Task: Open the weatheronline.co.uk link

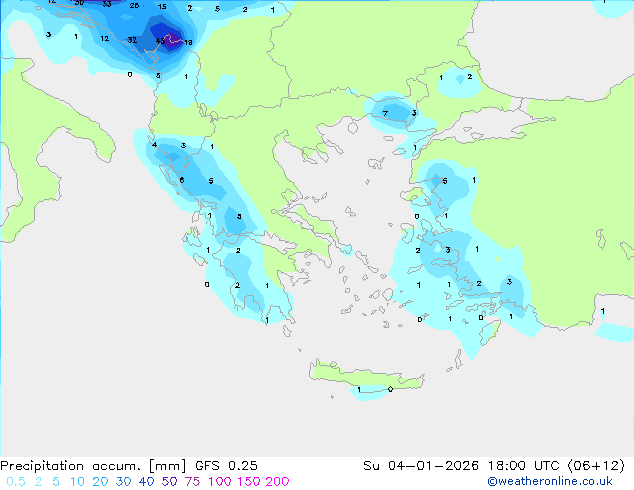Action: point(550,481)
